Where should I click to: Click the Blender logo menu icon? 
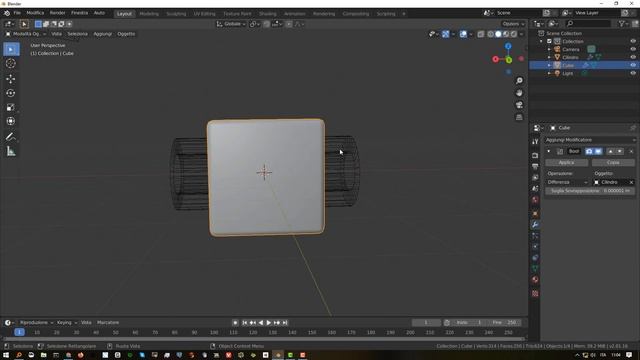7,13
